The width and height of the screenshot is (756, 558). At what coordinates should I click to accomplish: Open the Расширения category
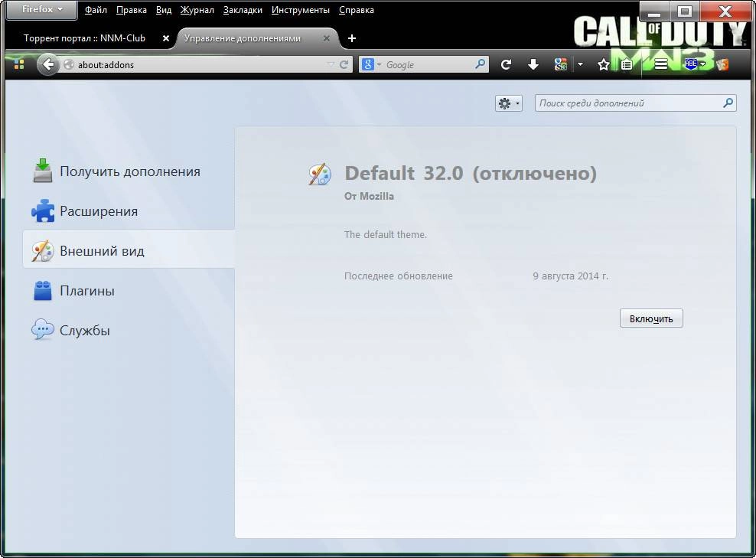point(129,211)
